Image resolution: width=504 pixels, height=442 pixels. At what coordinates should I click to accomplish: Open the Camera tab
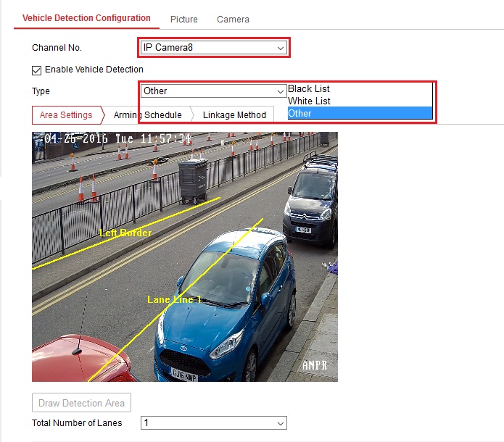[233, 20]
